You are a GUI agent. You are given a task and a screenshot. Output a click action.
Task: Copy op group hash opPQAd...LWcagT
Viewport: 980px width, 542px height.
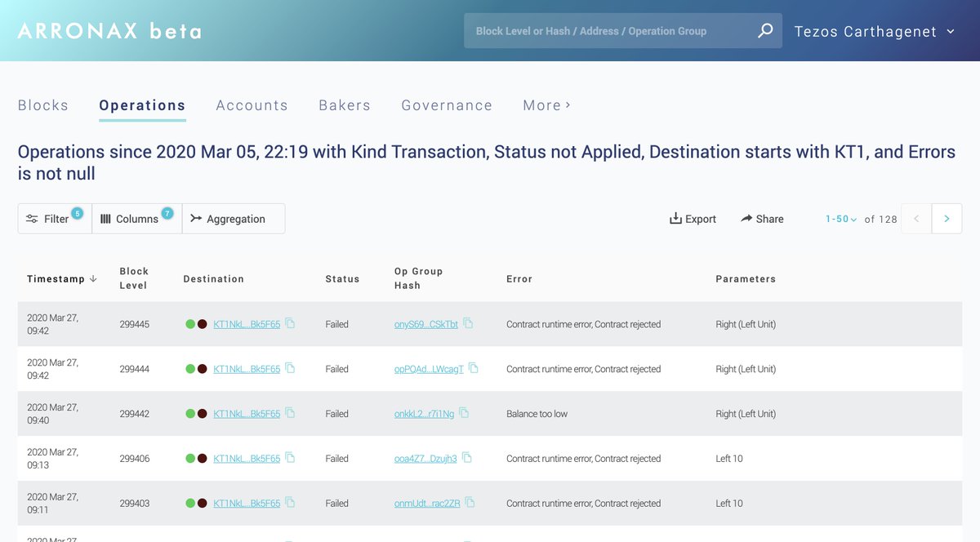473,368
